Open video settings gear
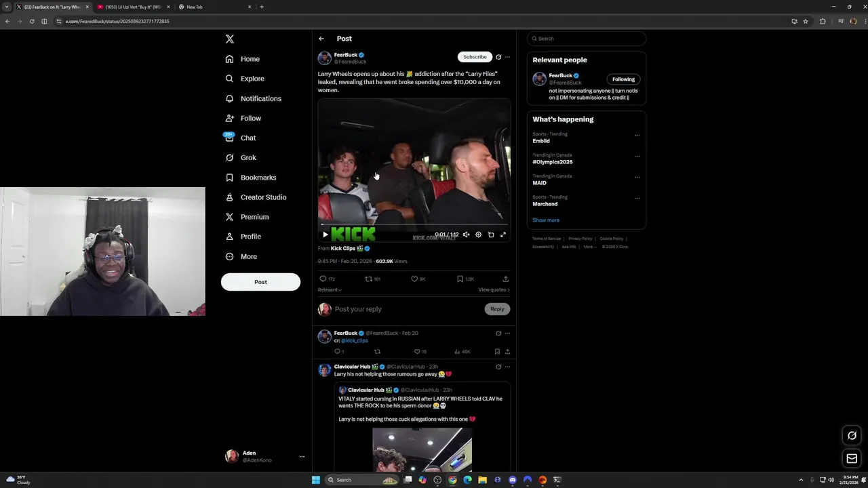Viewport: 868px width, 488px height. [x=478, y=235]
